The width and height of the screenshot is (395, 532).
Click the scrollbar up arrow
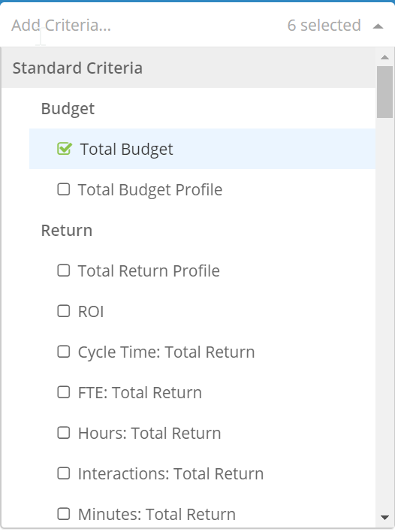pyautogui.click(x=384, y=57)
